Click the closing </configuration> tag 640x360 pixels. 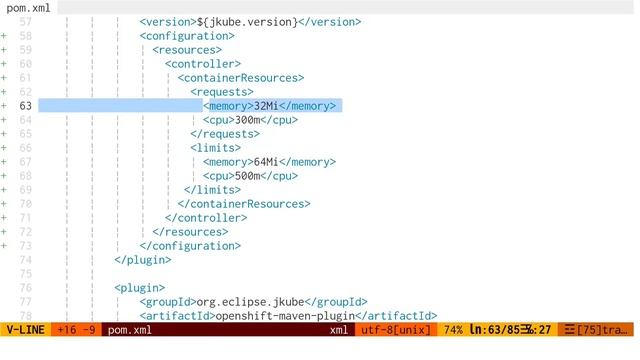point(190,246)
